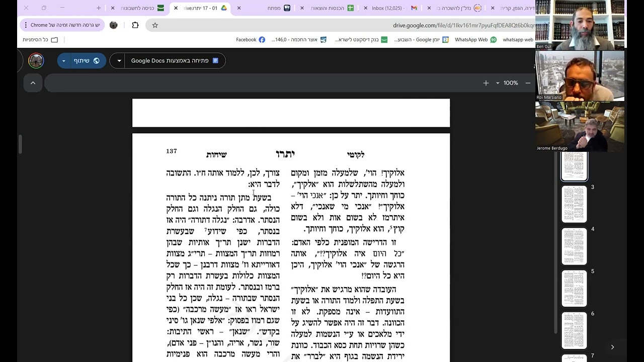Collapse the toolbar with the up chevron
This screenshot has height=362, width=644.
tap(33, 83)
